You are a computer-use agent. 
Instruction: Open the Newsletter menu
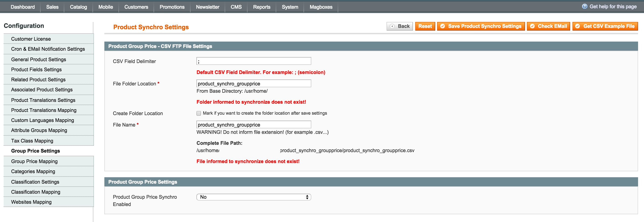[208, 7]
